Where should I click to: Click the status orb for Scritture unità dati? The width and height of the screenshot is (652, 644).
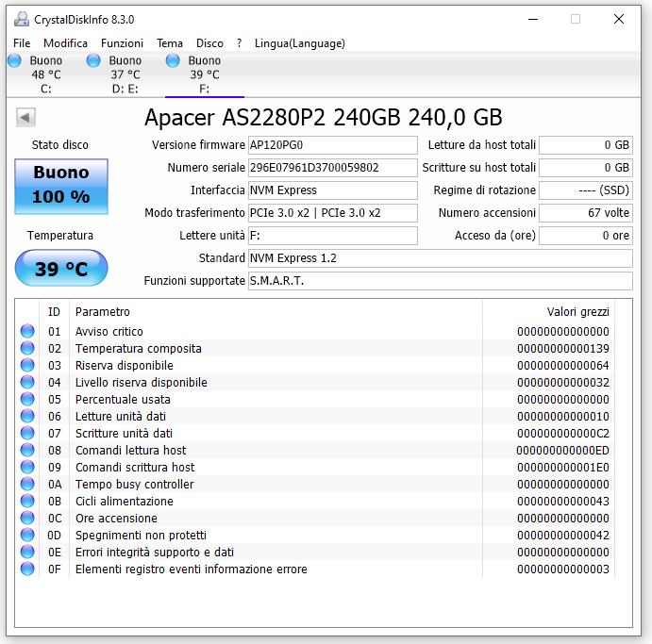(27, 433)
